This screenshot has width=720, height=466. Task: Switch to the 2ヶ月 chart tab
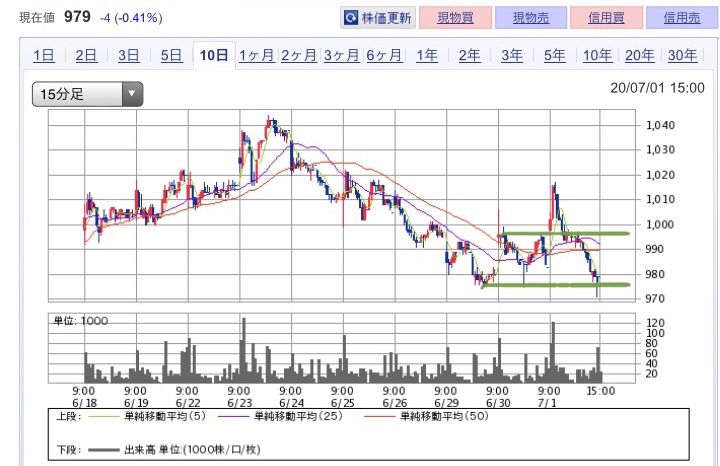(299, 56)
